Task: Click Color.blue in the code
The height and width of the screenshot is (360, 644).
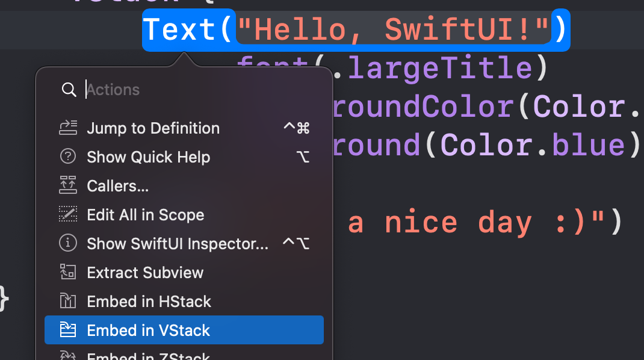Action: [533, 145]
